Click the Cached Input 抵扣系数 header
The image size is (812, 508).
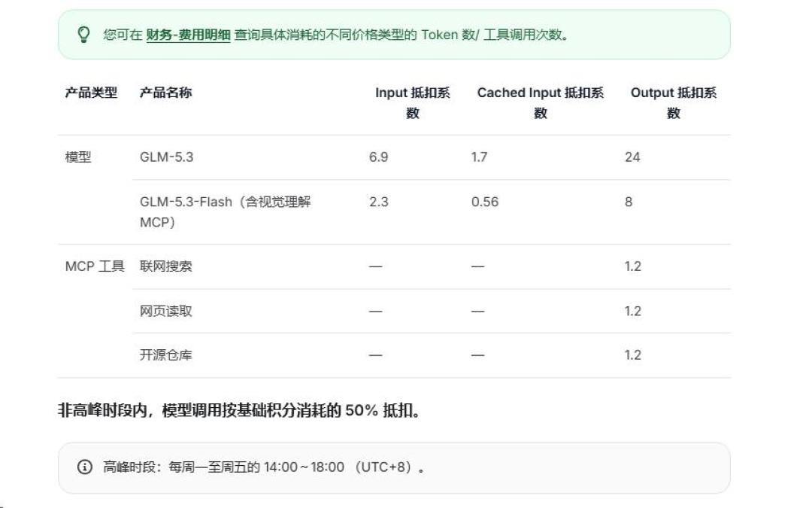540,102
